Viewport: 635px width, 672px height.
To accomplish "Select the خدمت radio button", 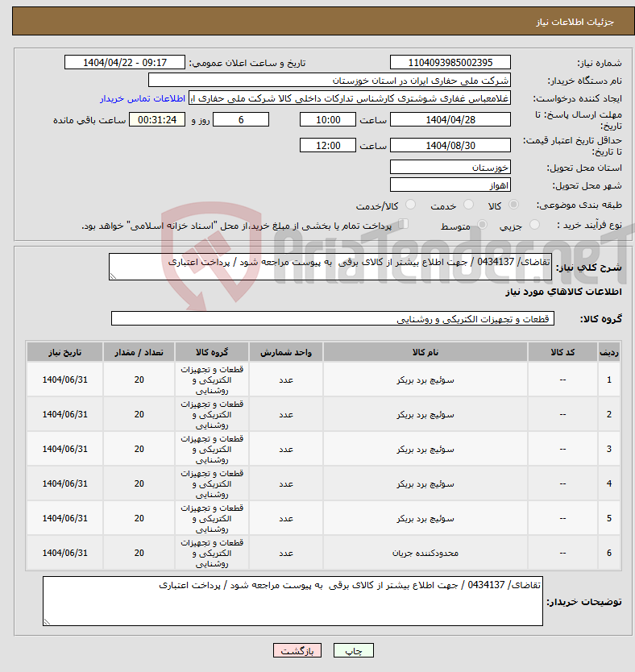I will pos(469,205).
